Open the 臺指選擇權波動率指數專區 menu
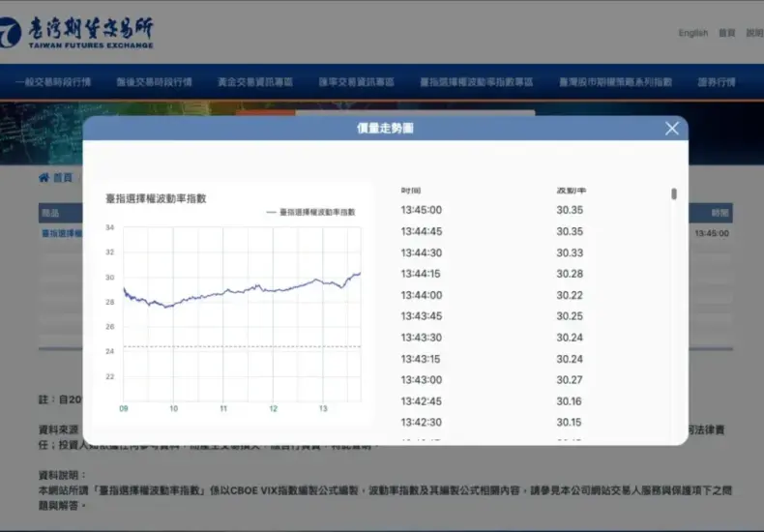 tap(477, 82)
